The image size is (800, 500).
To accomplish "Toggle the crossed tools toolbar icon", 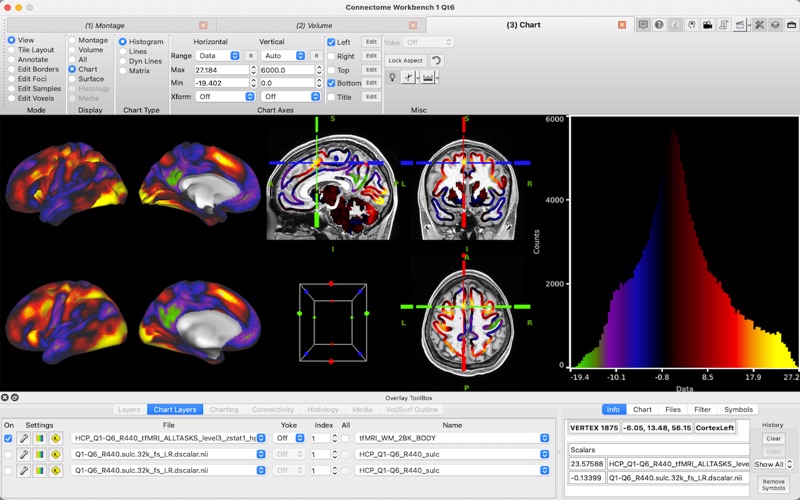I will tap(759, 25).
